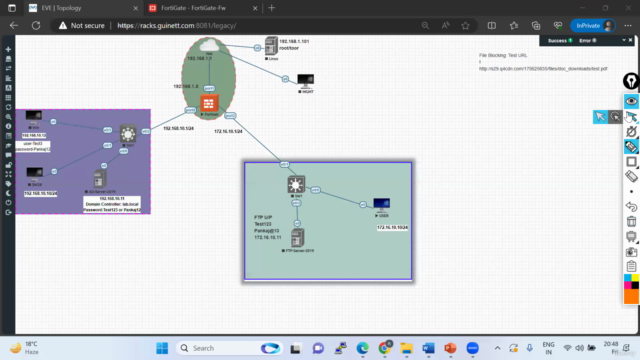Open the rectangle shape tool options

pyautogui.click(x=631, y=162)
